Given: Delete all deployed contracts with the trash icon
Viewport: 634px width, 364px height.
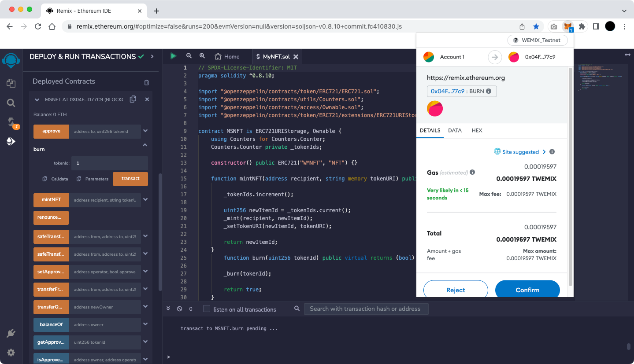Looking at the screenshot, I should point(147,82).
